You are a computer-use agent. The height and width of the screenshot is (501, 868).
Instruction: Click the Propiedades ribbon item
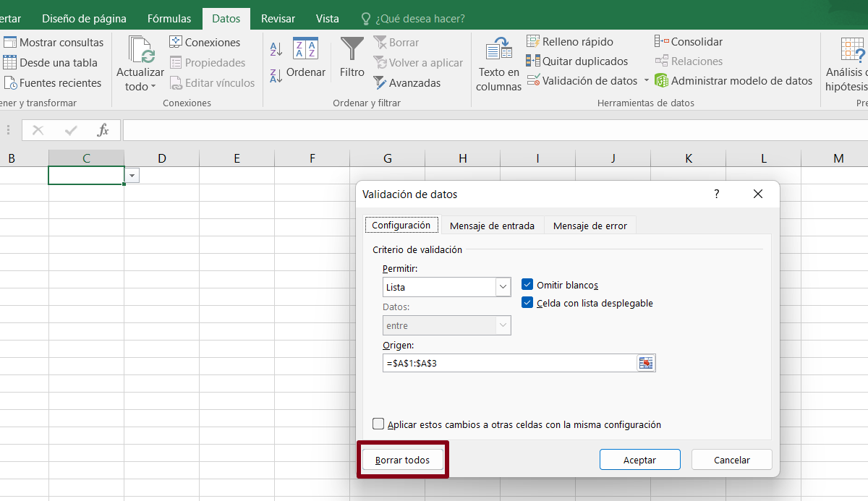pos(207,63)
